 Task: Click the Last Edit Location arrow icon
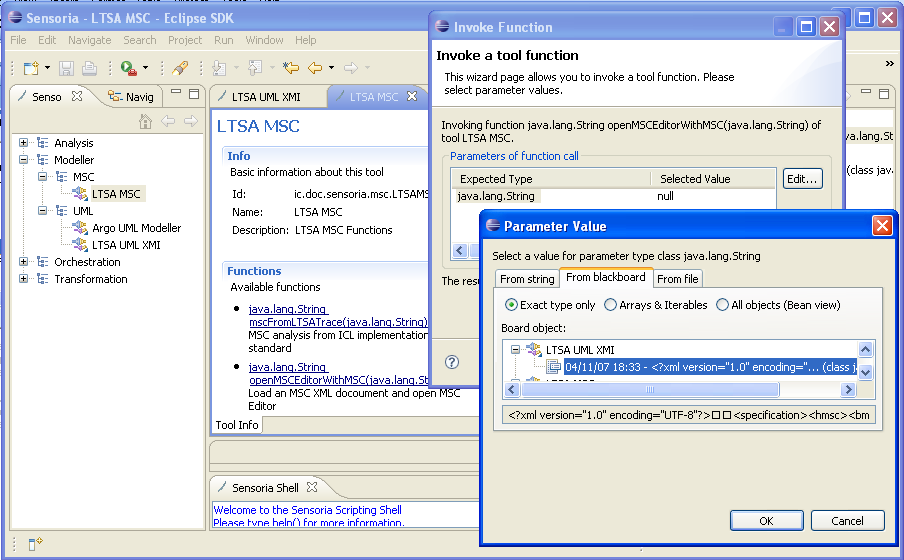291,68
